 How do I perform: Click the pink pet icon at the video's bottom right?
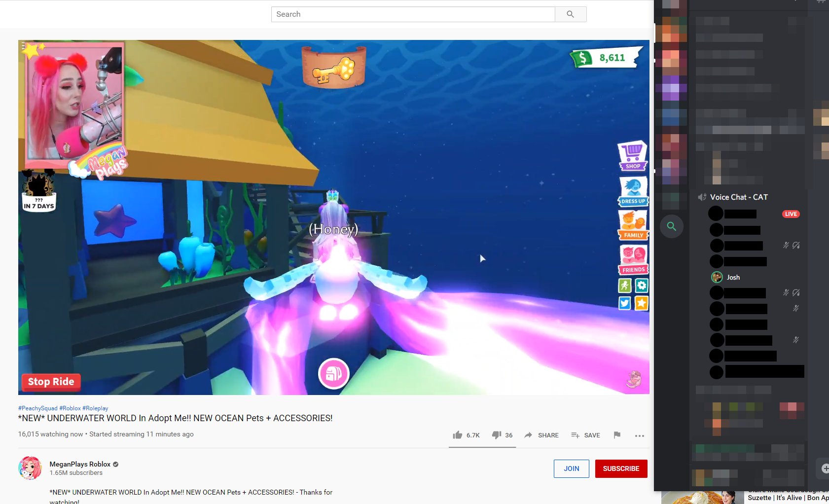click(x=634, y=380)
